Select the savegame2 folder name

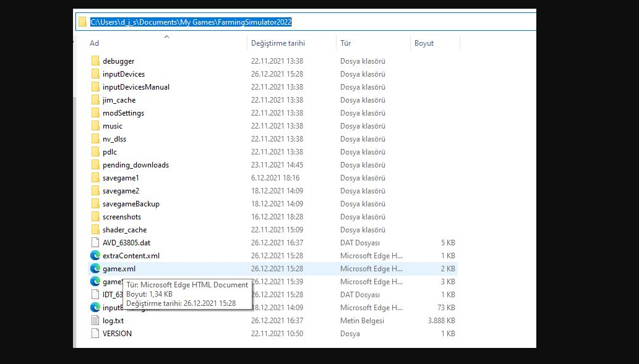click(x=121, y=191)
